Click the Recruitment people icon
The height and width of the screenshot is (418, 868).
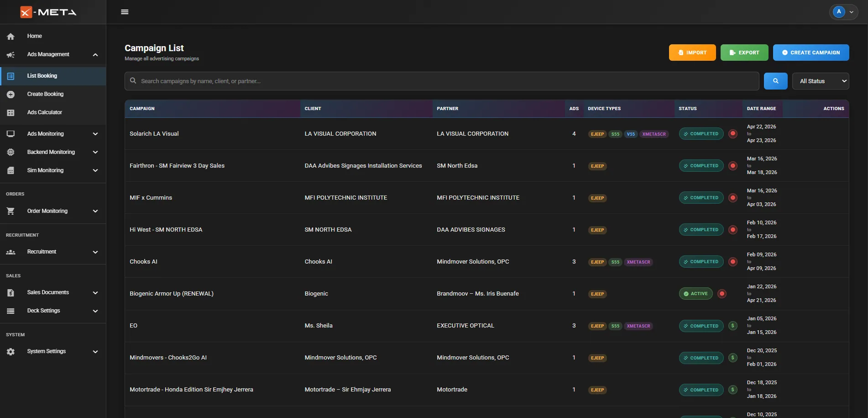[x=11, y=252]
